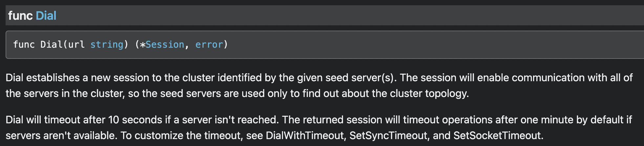The width and height of the screenshot is (644, 146).
Task: Click the phrase '10 seconds' in text
Action: 135,120
